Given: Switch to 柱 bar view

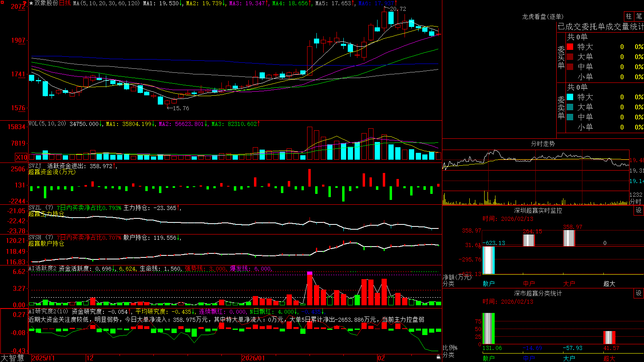Looking at the screenshot, I should 629,16.
